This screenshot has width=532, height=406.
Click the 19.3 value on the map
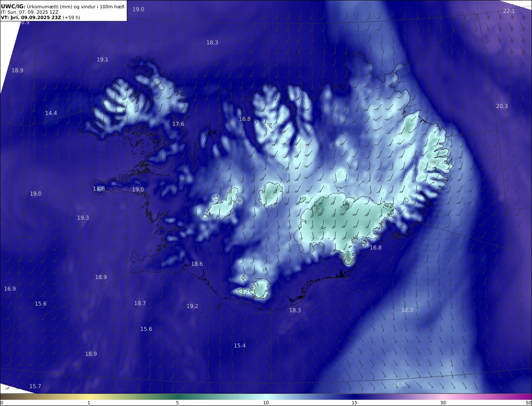coord(83,218)
